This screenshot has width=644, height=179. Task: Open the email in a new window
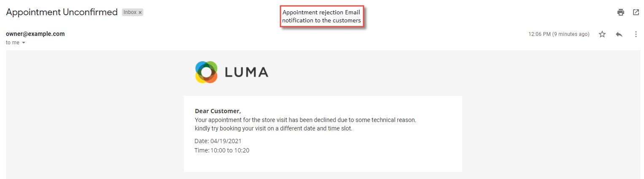click(636, 12)
